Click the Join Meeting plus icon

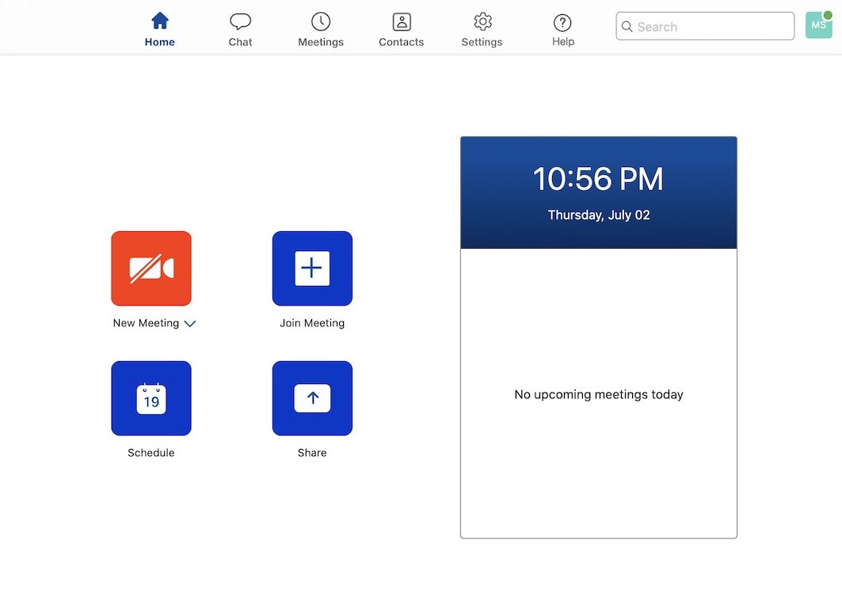coord(312,268)
